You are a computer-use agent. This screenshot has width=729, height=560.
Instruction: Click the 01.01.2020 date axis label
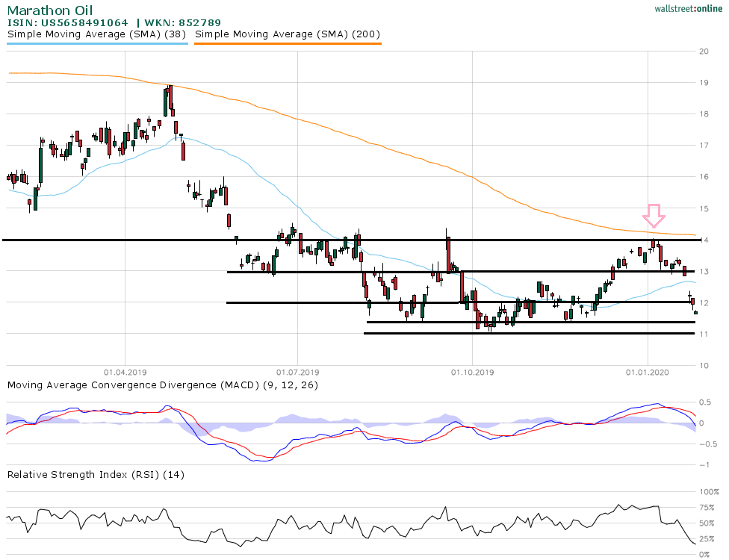click(648, 371)
